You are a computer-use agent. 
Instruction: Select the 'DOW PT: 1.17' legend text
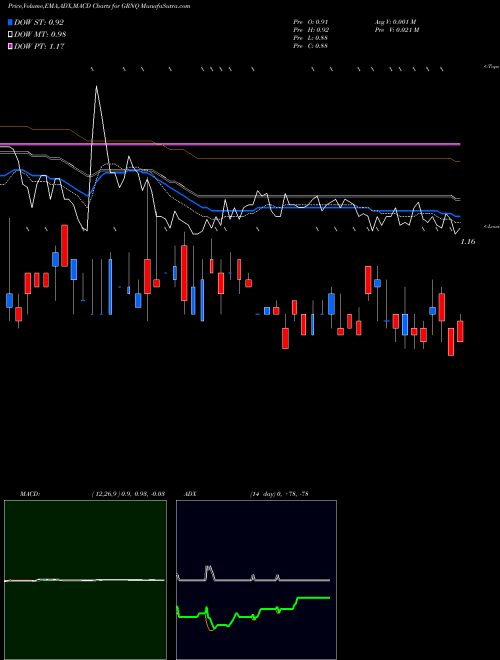coord(39,47)
